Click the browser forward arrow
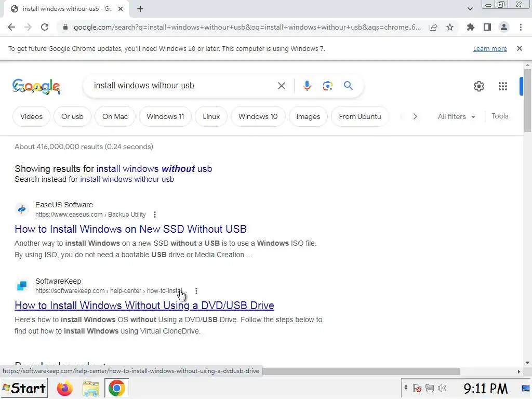532x399 pixels. (28, 27)
